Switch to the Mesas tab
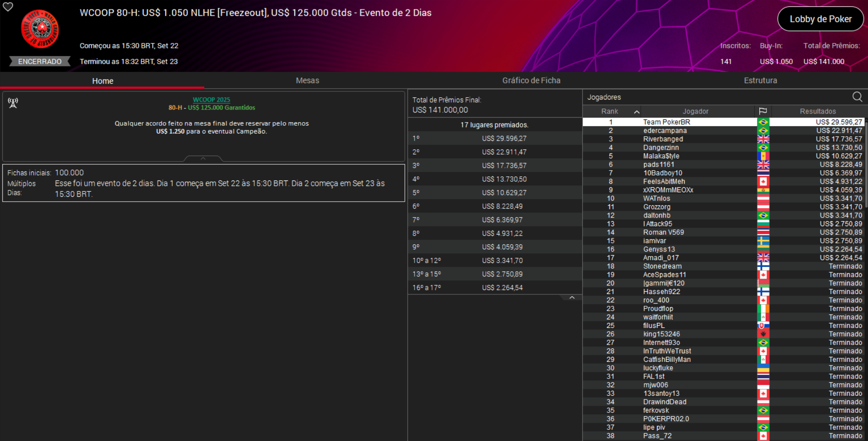Screen dimensions: 868x441 click(307, 81)
